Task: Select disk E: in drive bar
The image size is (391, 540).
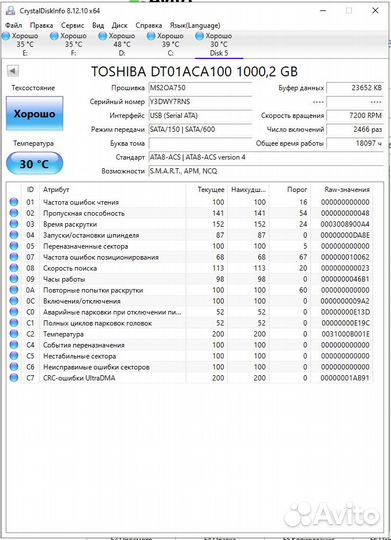Action: tap(22, 44)
